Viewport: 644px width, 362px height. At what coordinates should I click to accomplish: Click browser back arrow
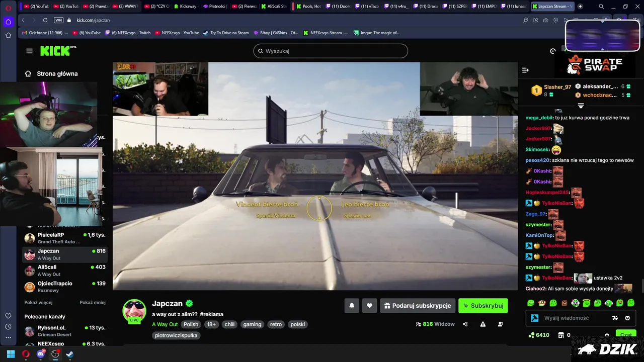pyautogui.click(x=23, y=20)
